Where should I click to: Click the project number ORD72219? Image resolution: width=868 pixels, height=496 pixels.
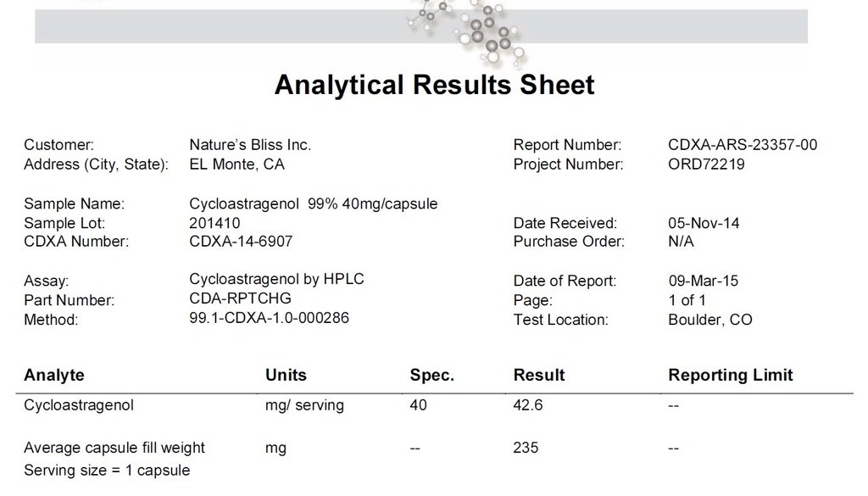tap(706, 164)
